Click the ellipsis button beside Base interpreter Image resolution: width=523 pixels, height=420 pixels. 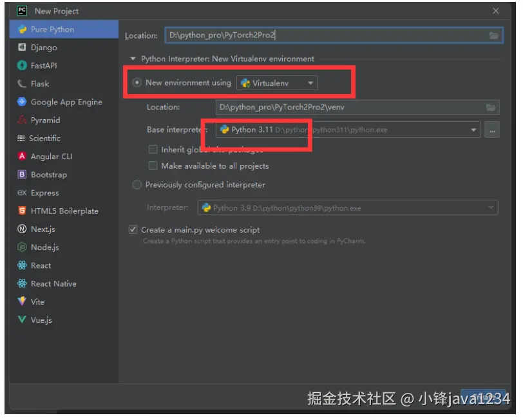pyautogui.click(x=492, y=129)
